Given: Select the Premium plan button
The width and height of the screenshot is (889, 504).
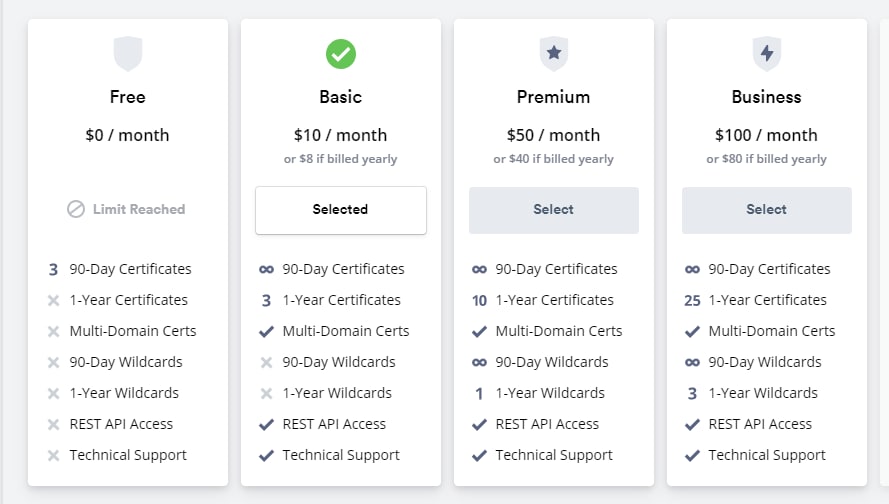Looking at the screenshot, I should (553, 210).
